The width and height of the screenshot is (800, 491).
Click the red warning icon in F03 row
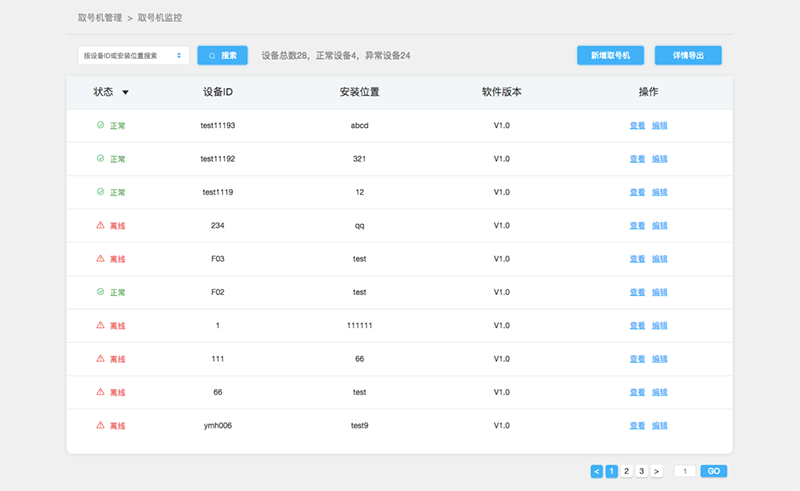pos(101,259)
